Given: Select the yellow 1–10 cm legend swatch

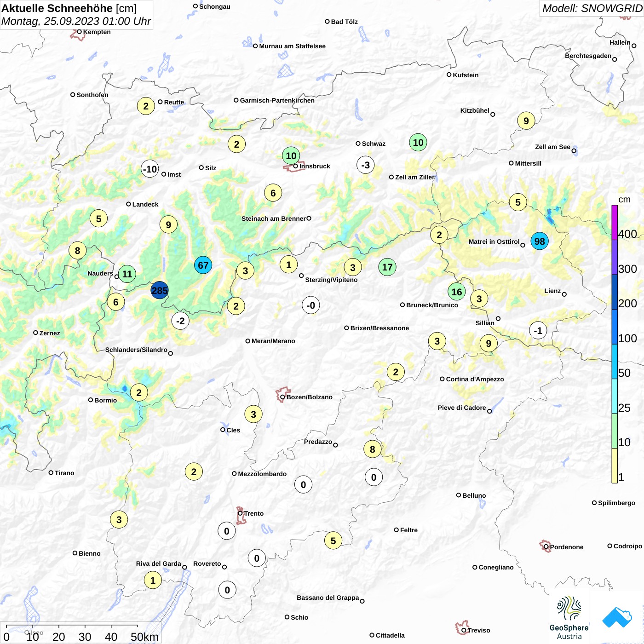Looking at the screenshot, I should tap(615, 466).
